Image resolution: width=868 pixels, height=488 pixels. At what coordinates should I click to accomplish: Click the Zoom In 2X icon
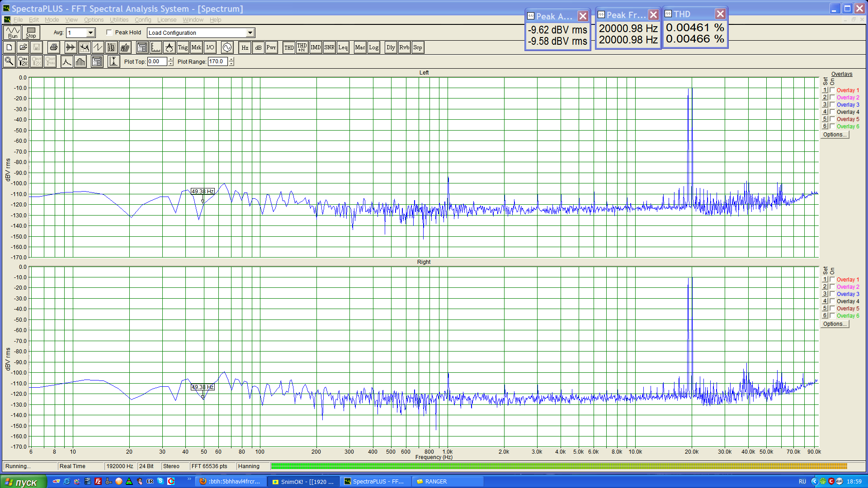[23, 61]
